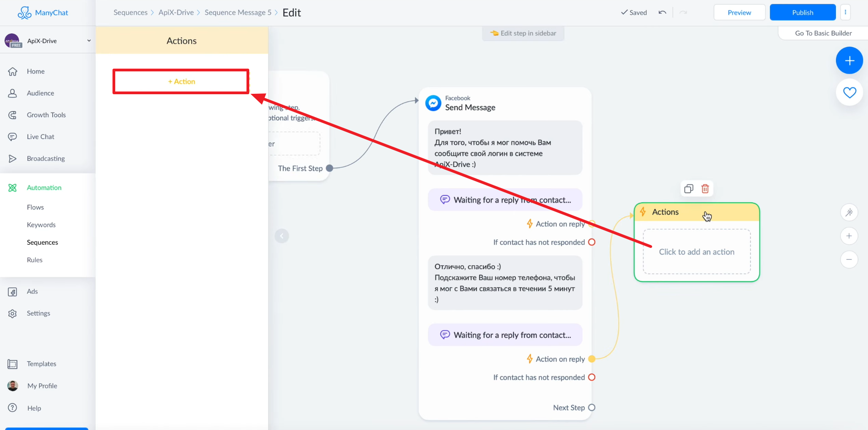
Task: Collapse the sidebar panel with chevron
Action: (282, 236)
